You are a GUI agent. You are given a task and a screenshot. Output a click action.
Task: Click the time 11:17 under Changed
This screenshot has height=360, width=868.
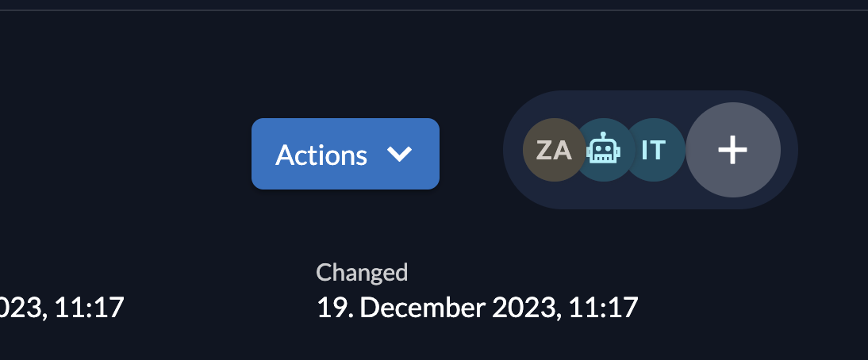coord(603,307)
